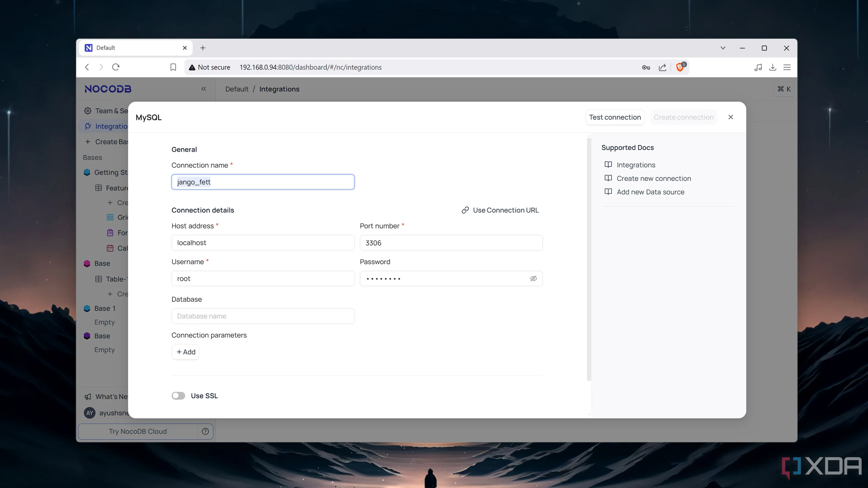Click Default in breadcrumb

(237, 89)
